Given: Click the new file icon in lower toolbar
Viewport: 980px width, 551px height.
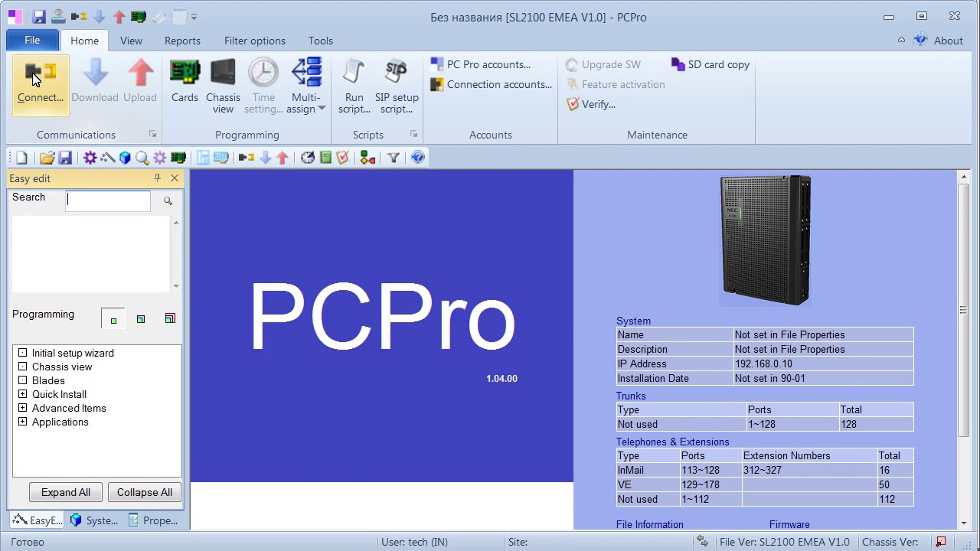Looking at the screenshot, I should pyautogui.click(x=21, y=158).
